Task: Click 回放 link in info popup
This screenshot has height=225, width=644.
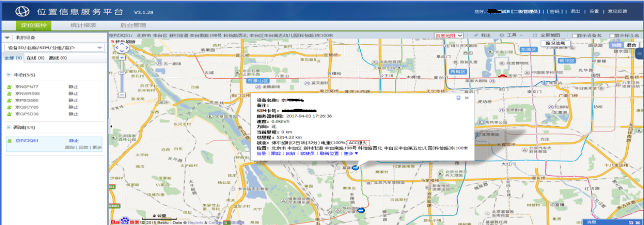Action: click(x=290, y=153)
